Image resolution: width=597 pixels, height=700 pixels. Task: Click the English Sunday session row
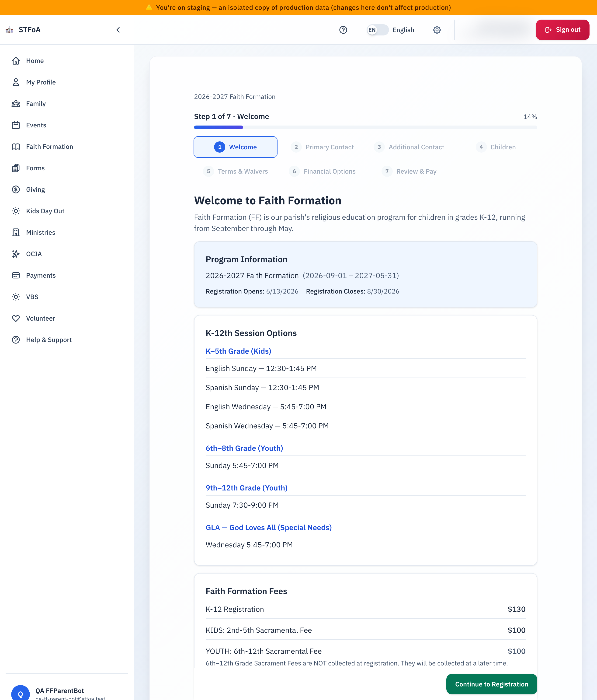(x=365, y=368)
